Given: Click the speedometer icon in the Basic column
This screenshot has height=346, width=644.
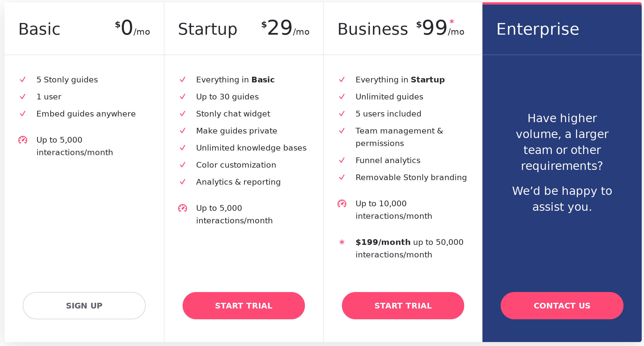Looking at the screenshot, I should point(22,140).
